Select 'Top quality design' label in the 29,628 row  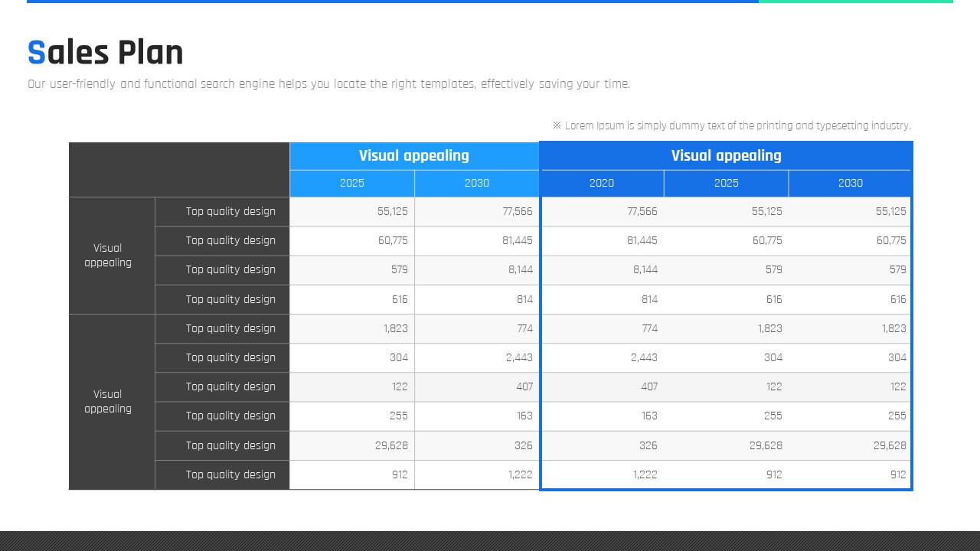click(230, 445)
